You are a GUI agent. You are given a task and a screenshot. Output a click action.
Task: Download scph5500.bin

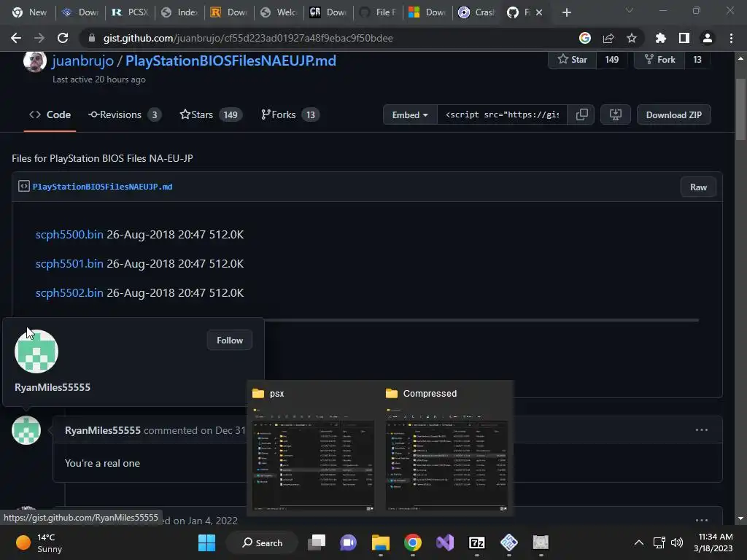[69, 234]
